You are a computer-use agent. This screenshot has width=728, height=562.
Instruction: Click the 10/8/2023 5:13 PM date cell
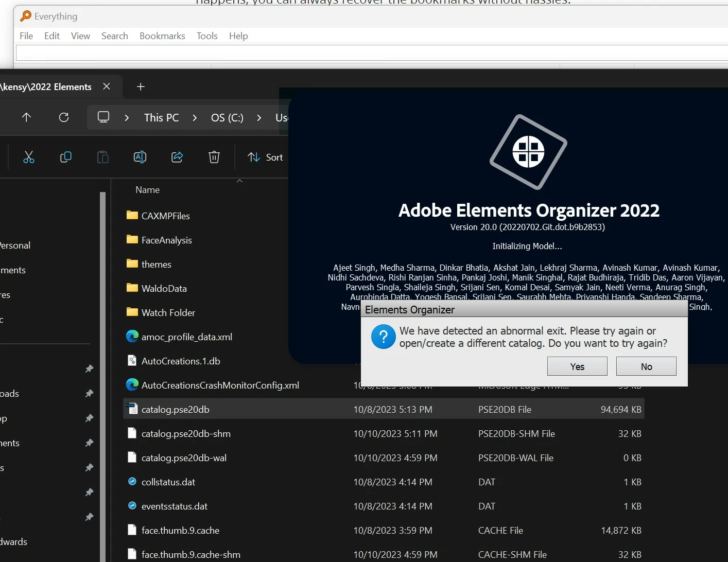(393, 410)
